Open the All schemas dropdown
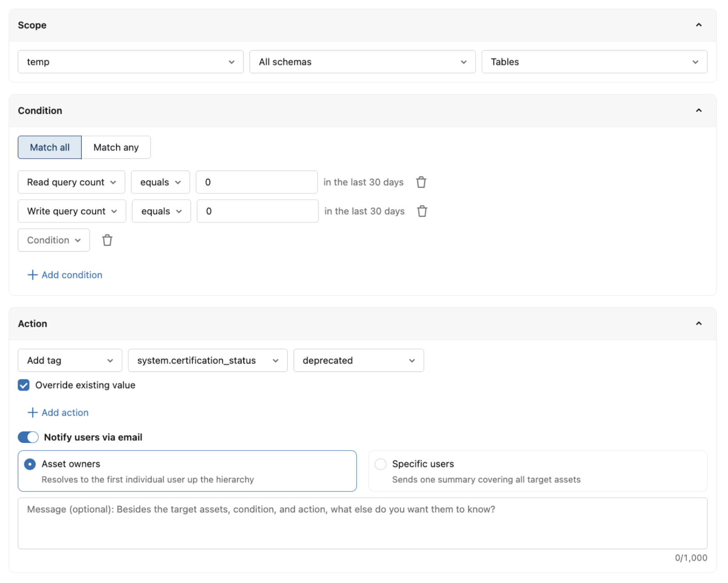 click(362, 62)
